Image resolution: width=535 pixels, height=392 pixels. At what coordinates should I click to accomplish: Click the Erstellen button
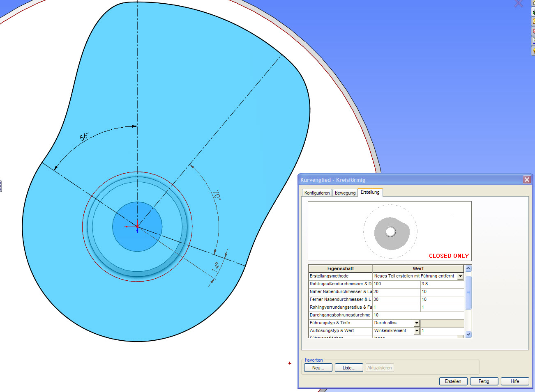point(453,381)
